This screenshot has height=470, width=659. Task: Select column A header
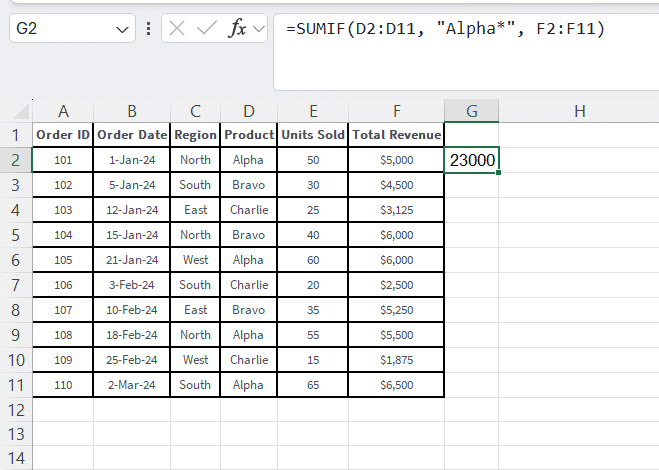tap(63, 111)
